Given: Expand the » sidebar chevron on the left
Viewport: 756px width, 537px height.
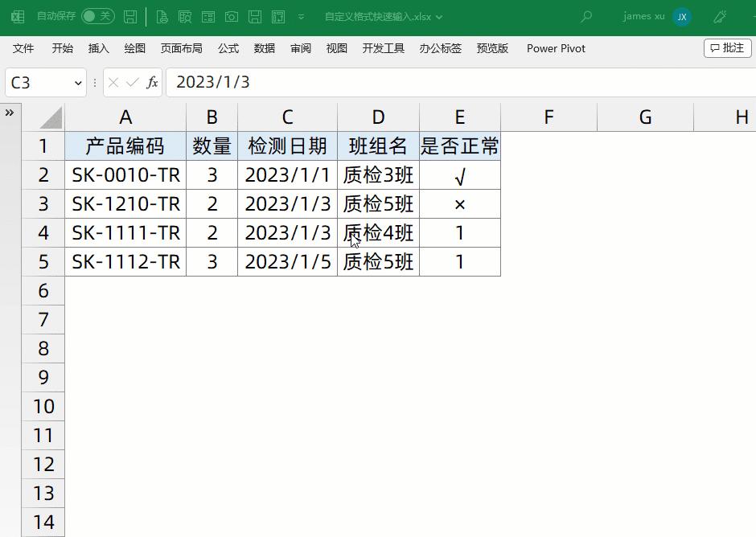Looking at the screenshot, I should (x=10, y=113).
